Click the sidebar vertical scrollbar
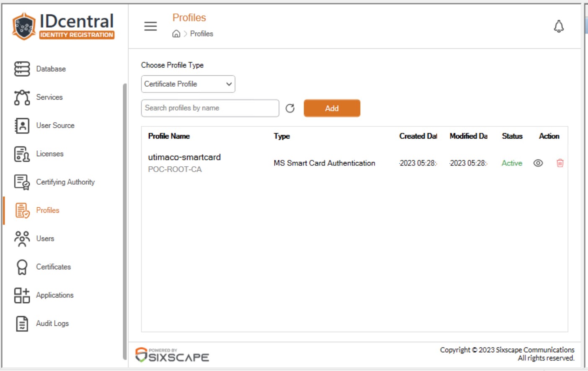588x371 pixels. coord(124,221)
